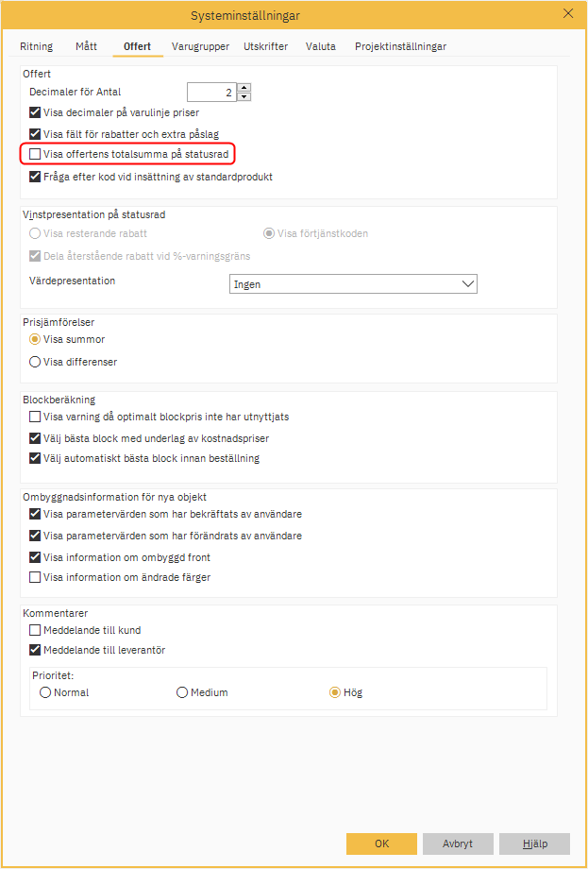The image size is (588, 869).
Task: Enable Meddelande till kund checkbox
Action: pyautogui.click(x=36, y=630)
